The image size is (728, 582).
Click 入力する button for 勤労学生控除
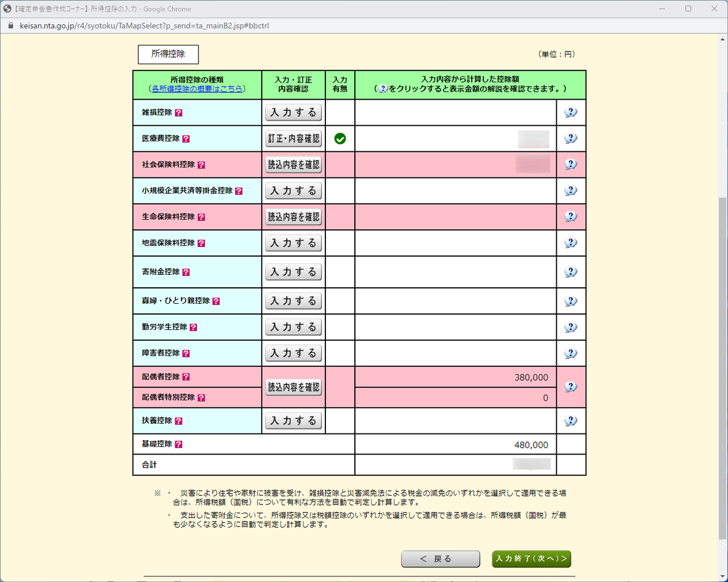click(x=293, y=328)
